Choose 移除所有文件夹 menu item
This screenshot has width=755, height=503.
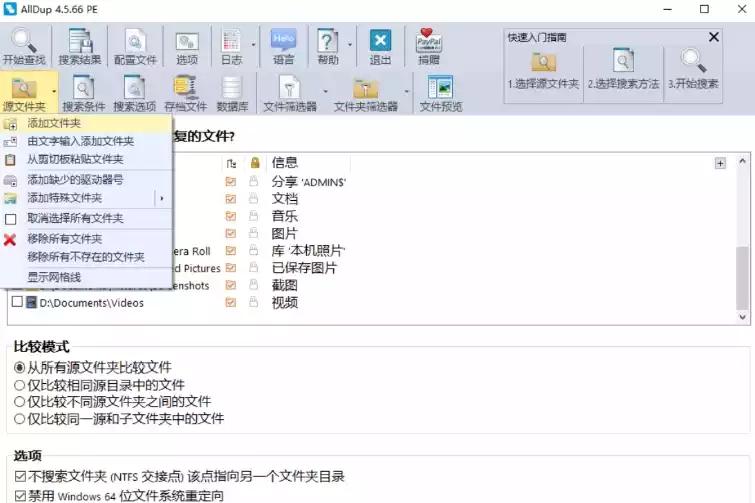tap(87, 239)
